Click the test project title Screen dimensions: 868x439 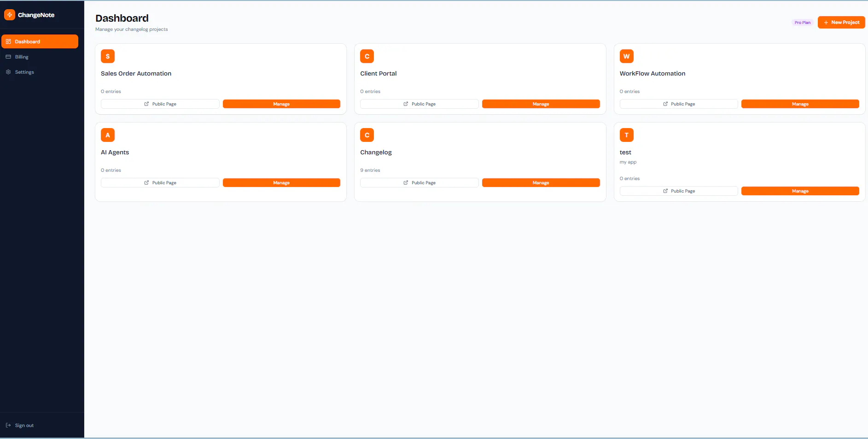point(625,152)
